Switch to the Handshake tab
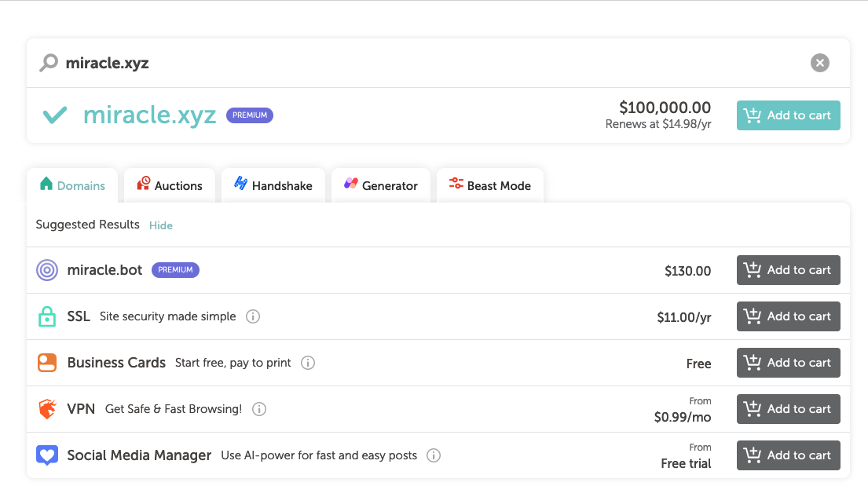Viewport: 868px width, 486px height. 273,185
